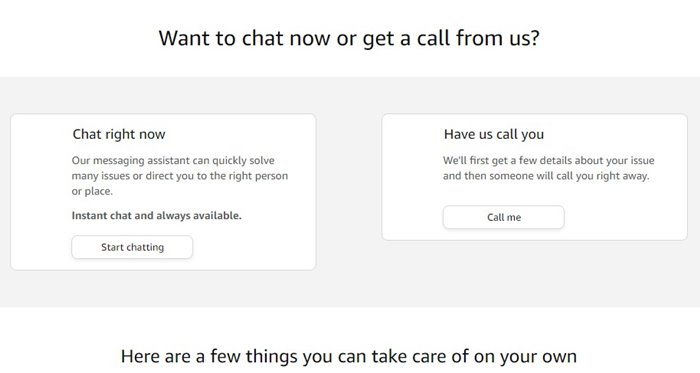Click the 'many issues or direct you' text line

coord(180,176)
